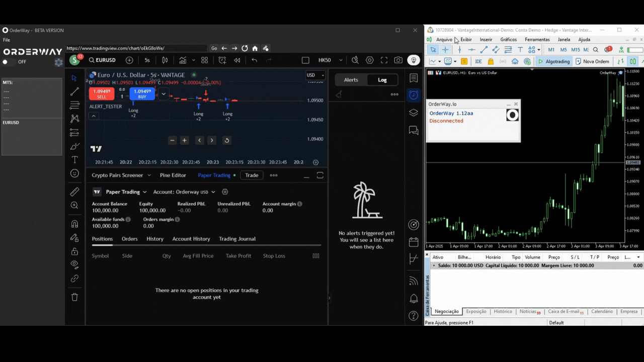Open HK50 layout name dropdown

click(x=341, y=60)
